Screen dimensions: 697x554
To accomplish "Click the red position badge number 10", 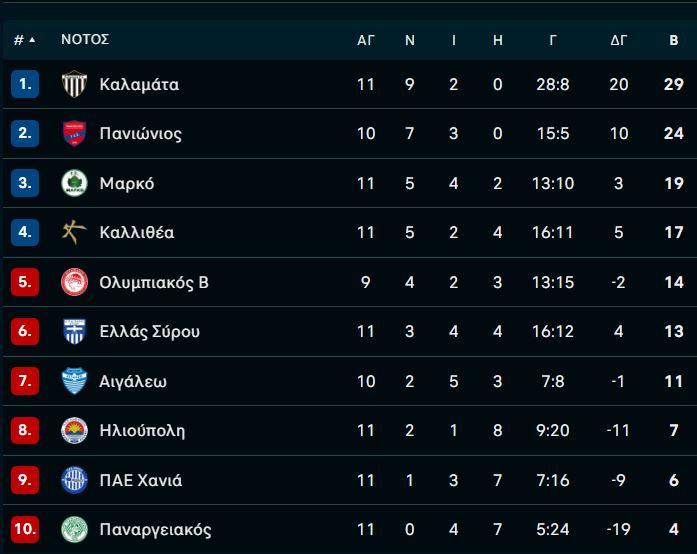I will pyautogui.click(x=25, y=529).
